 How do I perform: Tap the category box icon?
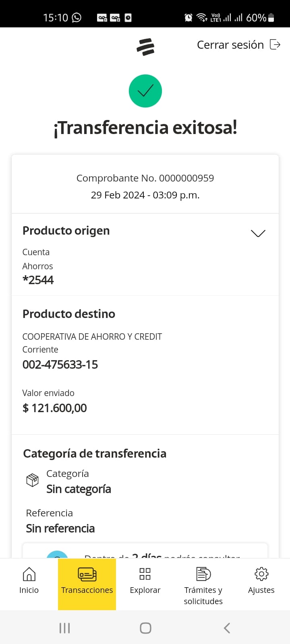pyautogui.click(x=32, y=480)
